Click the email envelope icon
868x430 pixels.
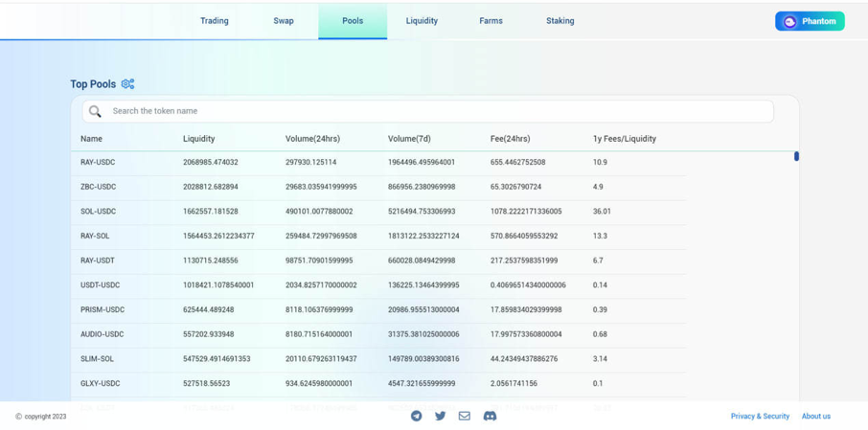tap(464, 416)
